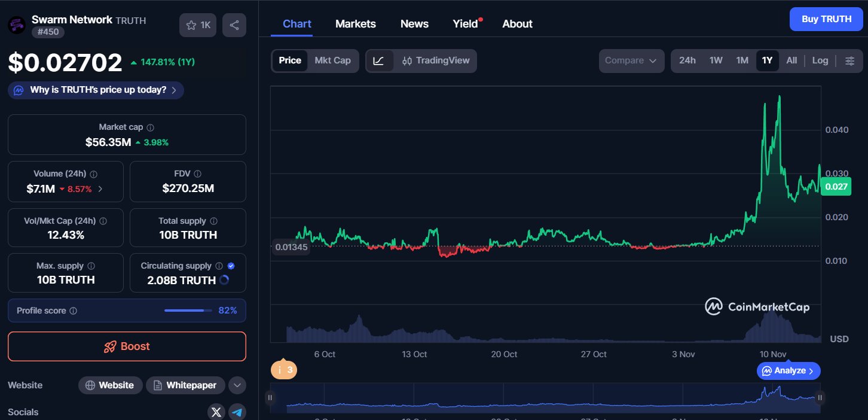The image size is (868, 420).
Task: Open the Telegram social icon
Action: (x=238, y=412)
